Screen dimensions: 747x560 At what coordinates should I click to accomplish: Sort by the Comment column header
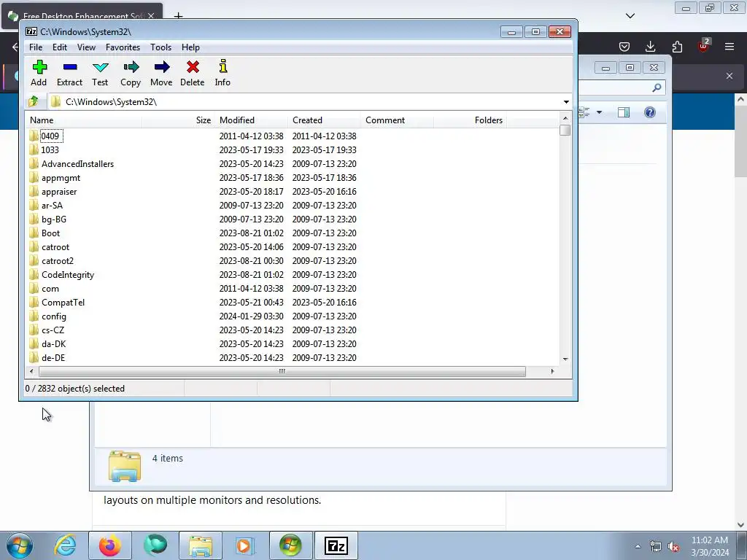point(397,120)
